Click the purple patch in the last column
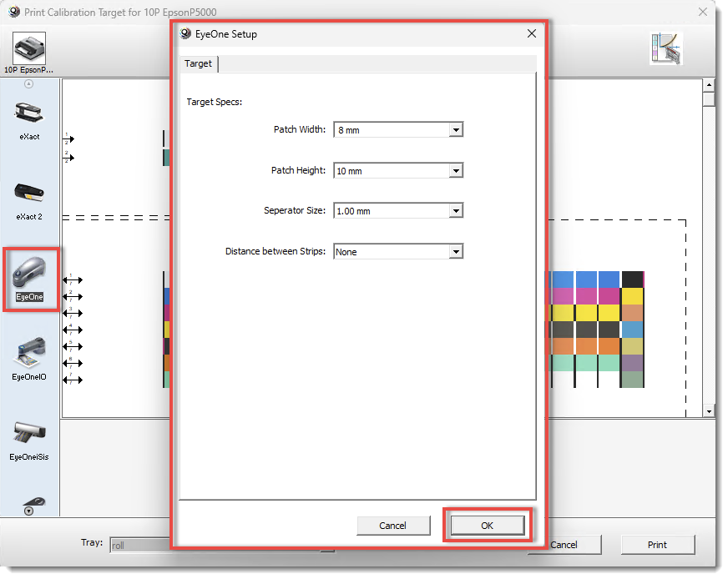The image size is (728, 579). point(632,363)
